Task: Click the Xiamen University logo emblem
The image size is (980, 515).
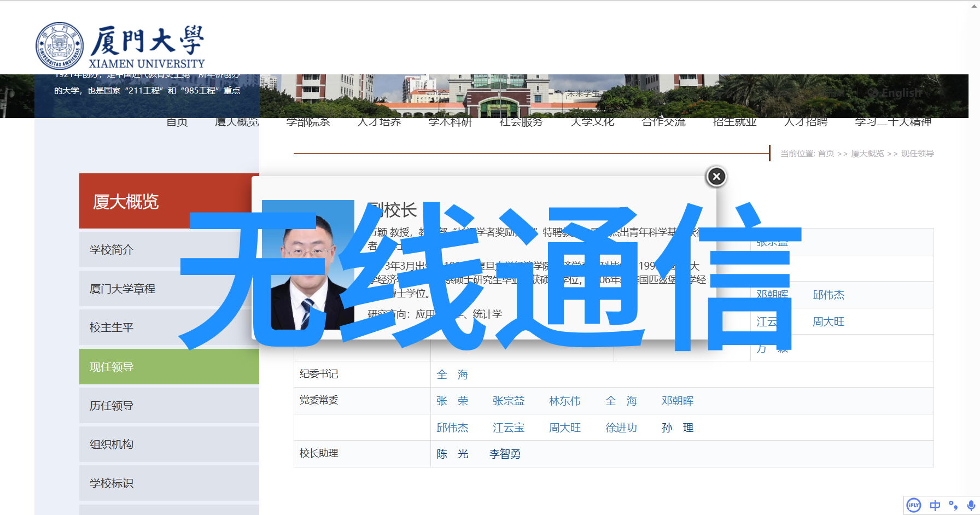Action: 60,46
